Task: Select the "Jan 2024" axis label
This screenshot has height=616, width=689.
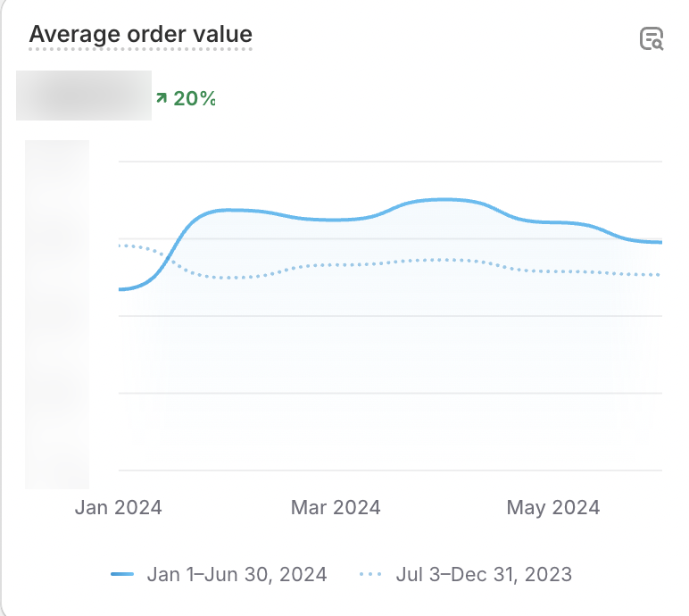Action: point(119,508)
